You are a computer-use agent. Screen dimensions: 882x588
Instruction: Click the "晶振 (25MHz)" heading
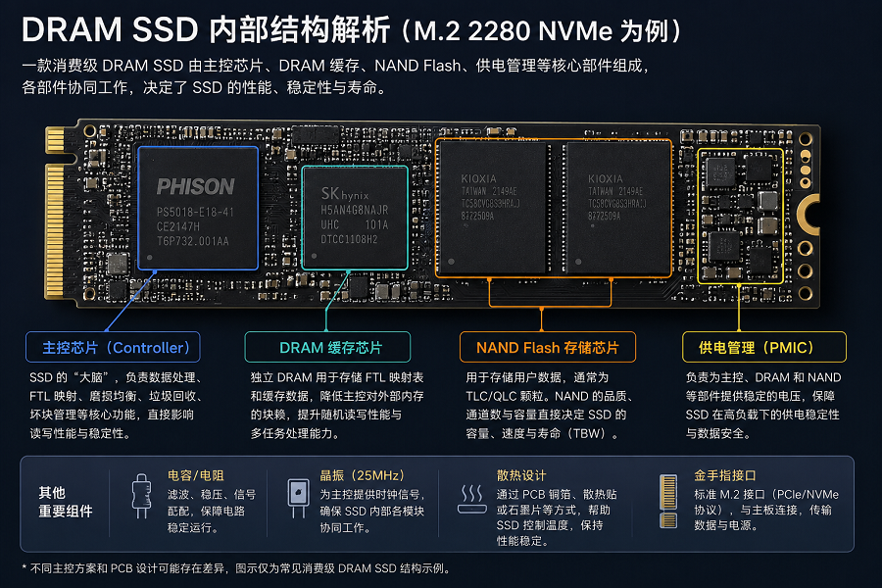pyautogui.click(x=362, y=475)
